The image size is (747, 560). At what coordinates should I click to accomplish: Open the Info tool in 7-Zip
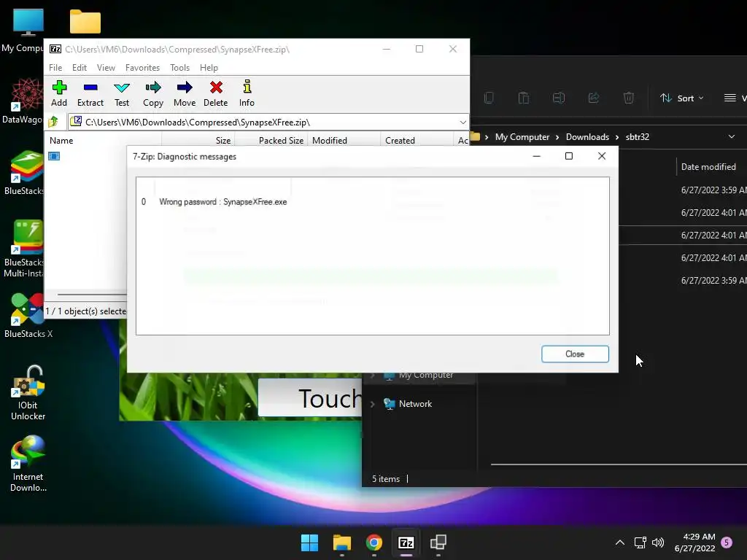pyautogui.click(x=247, y=93)
